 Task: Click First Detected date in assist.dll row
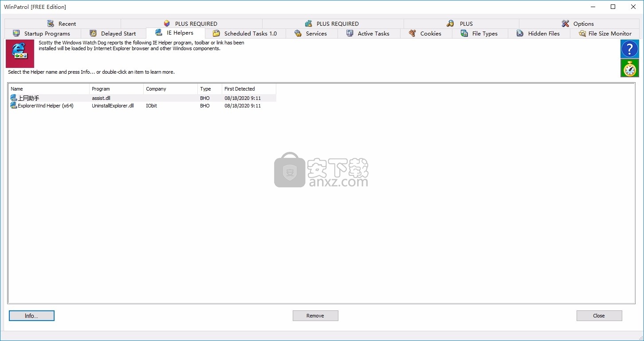[x=243, y=98]
